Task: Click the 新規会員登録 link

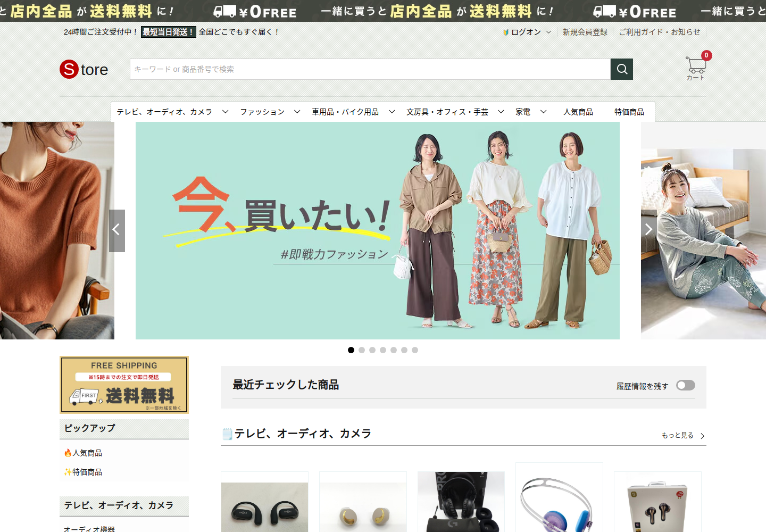Action: point(585,32)
